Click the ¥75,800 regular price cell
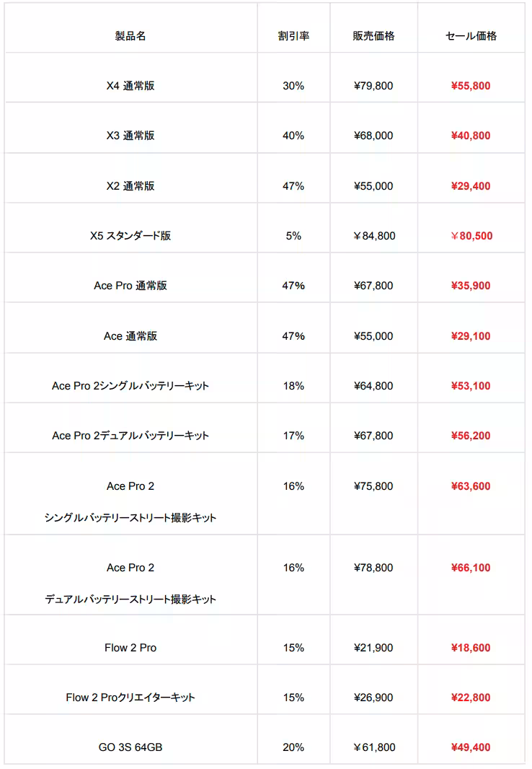This screenshot has height=769, width=532. click(x=373, y=486)
